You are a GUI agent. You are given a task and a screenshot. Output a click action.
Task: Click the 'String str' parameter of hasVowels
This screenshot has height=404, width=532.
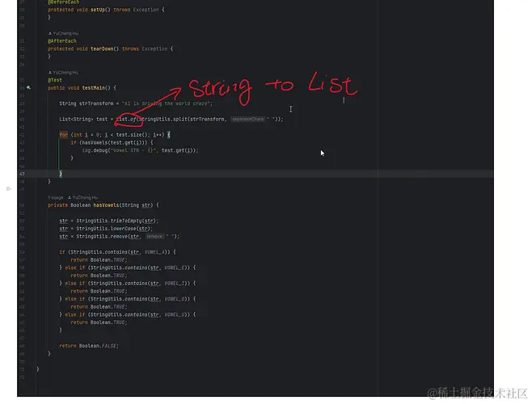click(136, 205)
